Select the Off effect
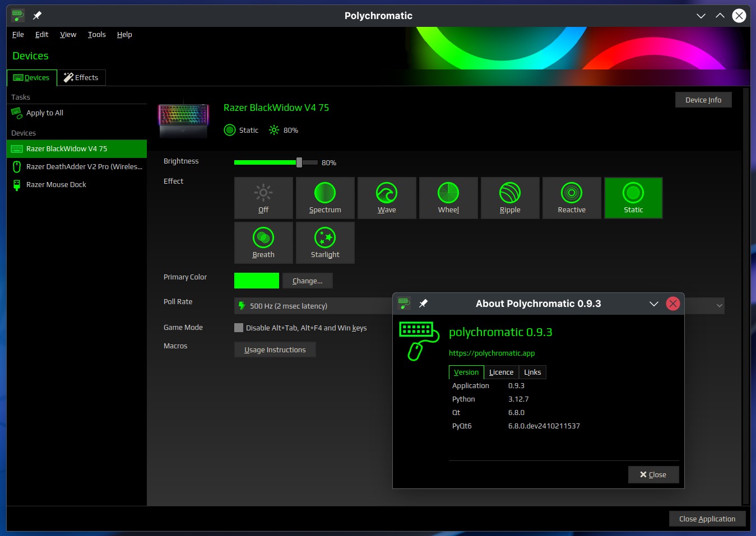This screenshot has width=756, height=536. pos(263,198)
